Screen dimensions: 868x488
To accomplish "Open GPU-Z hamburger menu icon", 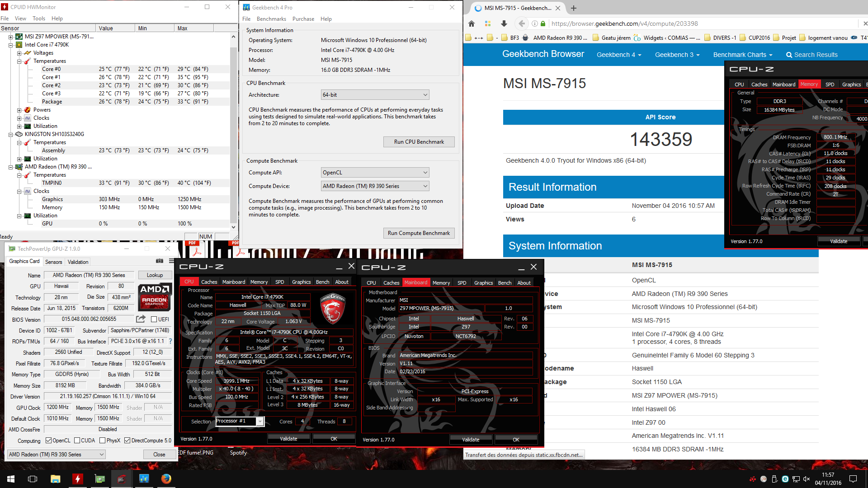I will tap(172, 261).
